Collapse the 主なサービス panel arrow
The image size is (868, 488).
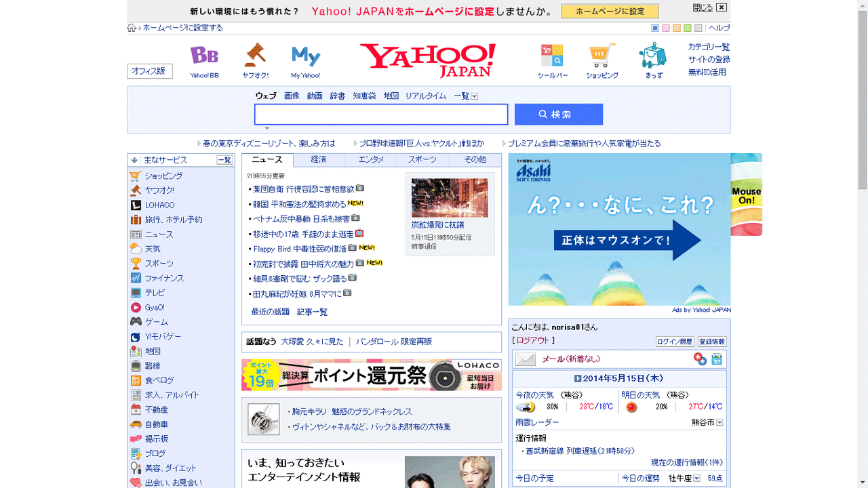tap(134, 160)
